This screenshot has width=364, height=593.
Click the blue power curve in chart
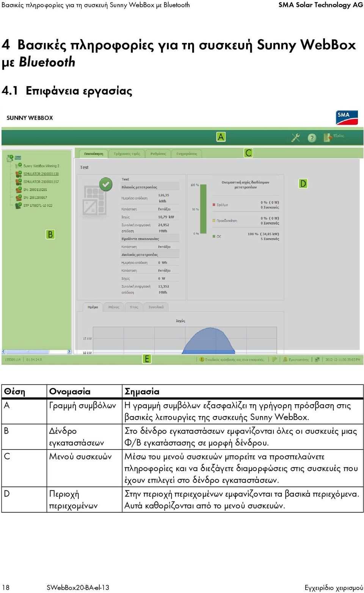click(x=209, y=342)
